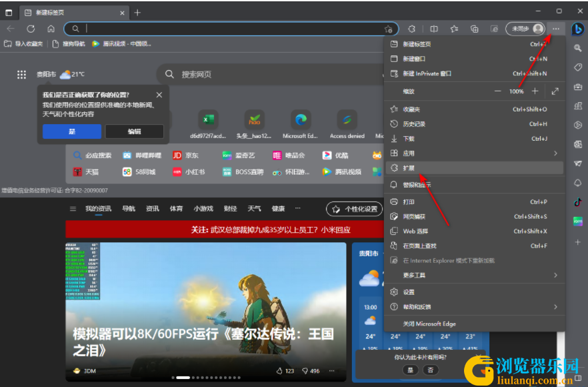The image size is (588, 387).
Task: Open the split screen toolbar icon
Action: [x=434, y=29]
